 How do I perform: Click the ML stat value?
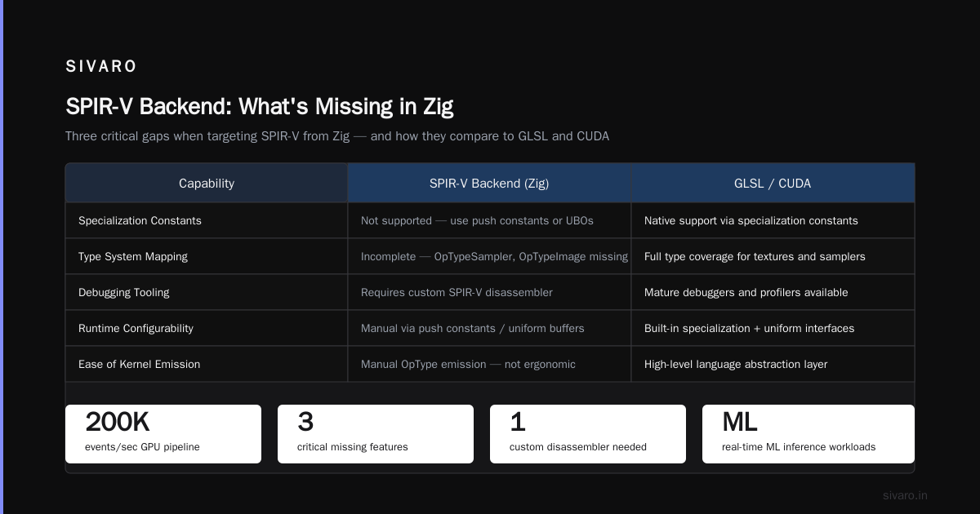740,422
